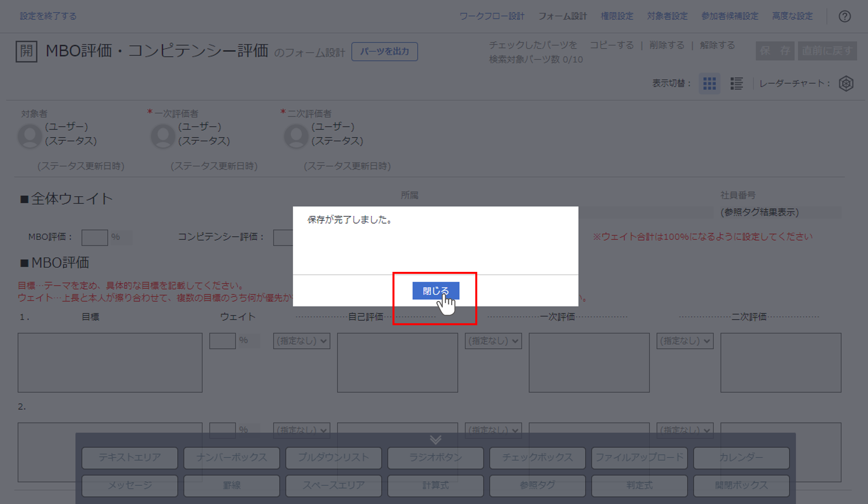Image resolution: width=868 pixels, height=504 pixels.
Task: Add a 参照タグ part
Action: pos(538,486)
